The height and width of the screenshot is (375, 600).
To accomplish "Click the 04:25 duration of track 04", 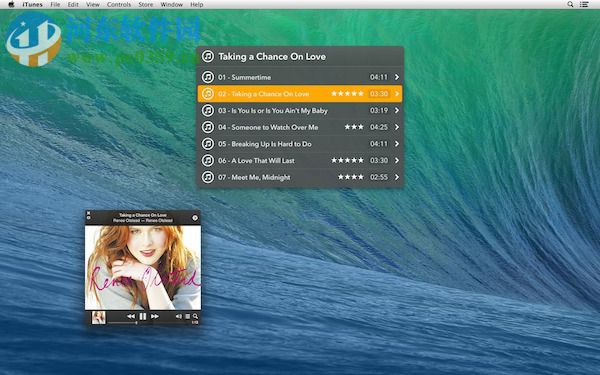I will tap(379, 127).
